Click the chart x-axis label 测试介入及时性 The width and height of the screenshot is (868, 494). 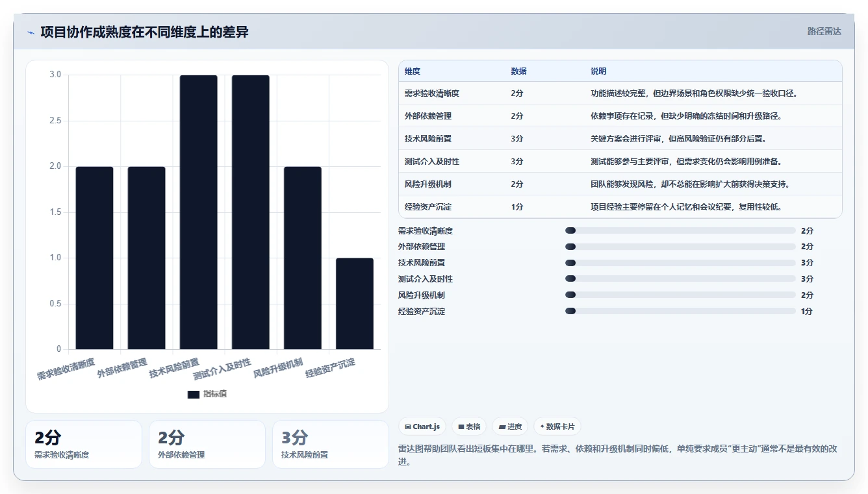tap(222, 369)
